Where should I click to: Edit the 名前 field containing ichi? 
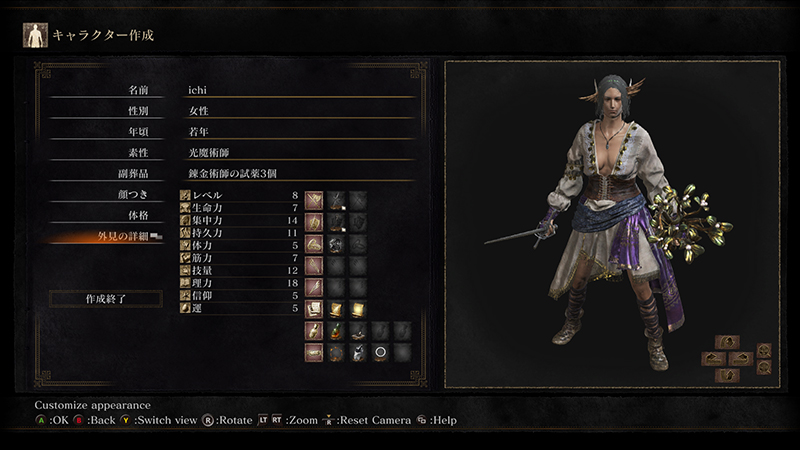point(299,90)
